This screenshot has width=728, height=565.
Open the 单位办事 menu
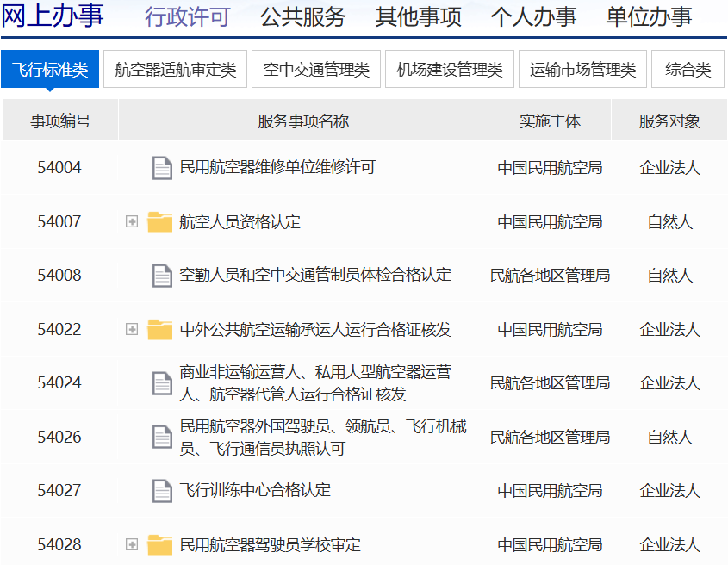[x=649, y=16]
